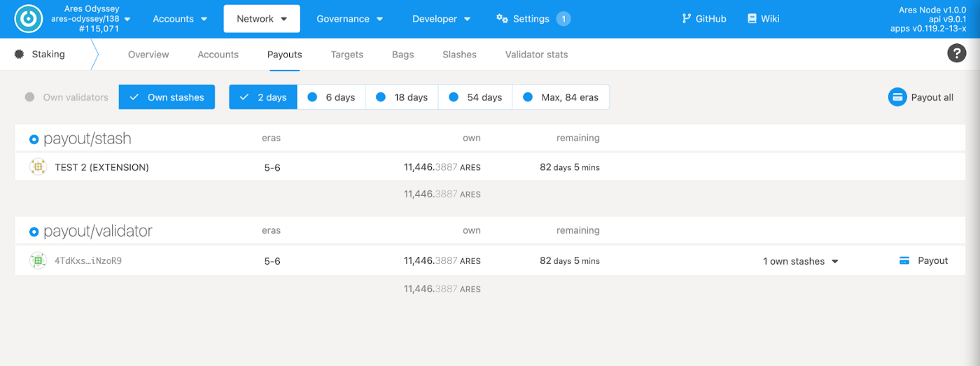
Task: Open GitHub link in top bar
Action: click(x=704, y=19)
